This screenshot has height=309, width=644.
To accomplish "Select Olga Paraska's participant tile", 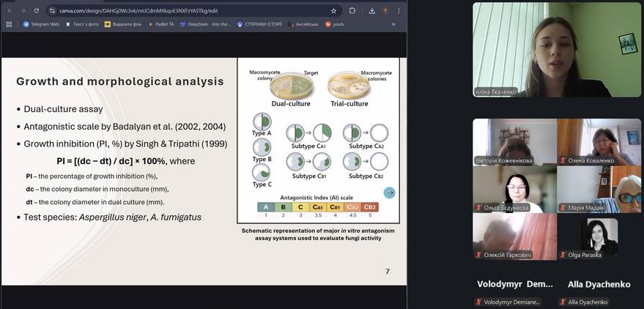I will [598, 237].
